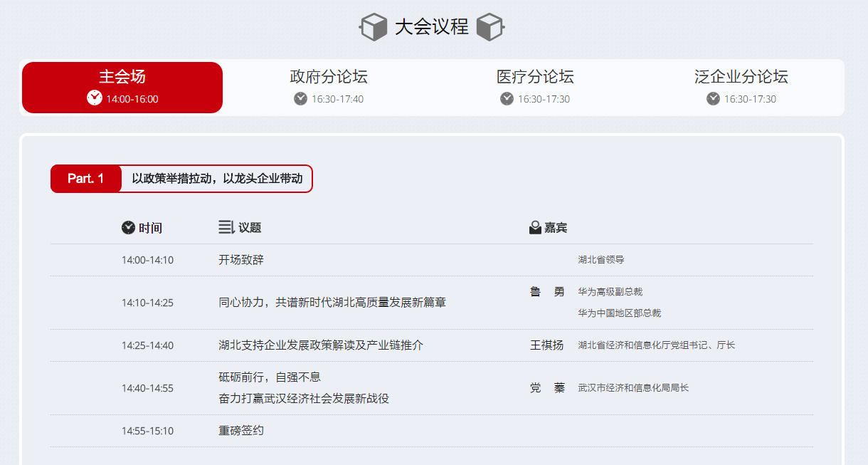
Task: Click the guest 湖北省领导
Action: [601, 260]
